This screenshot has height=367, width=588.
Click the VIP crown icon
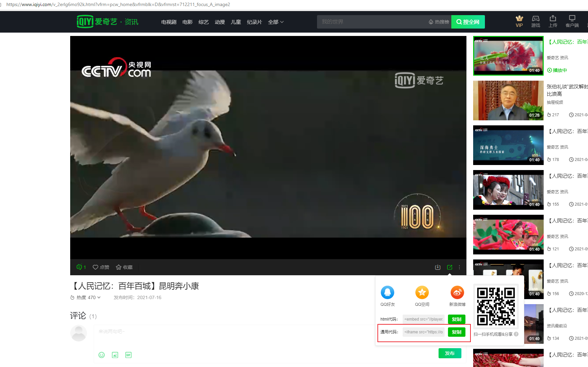tap(519, 19)
